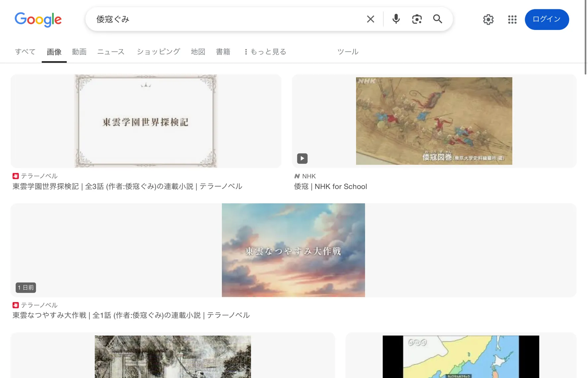Screen dimensions: 588x378
Task: Expand the もっと見る menu
Action: click(265, 52)
